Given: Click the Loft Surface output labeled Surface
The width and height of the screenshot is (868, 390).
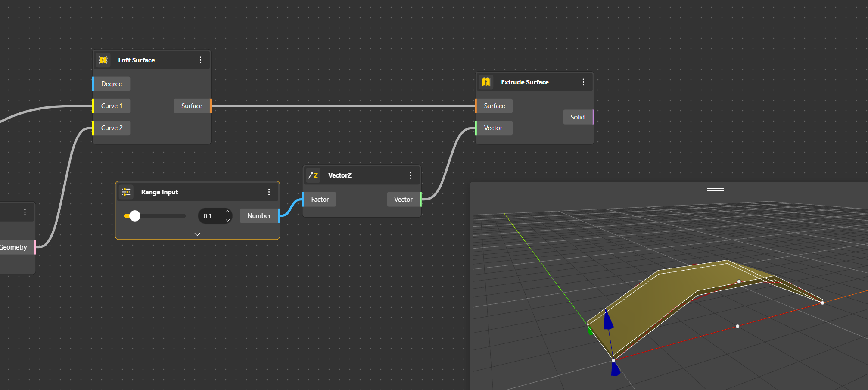Looking at the screenshot, I should pos(193,106).
